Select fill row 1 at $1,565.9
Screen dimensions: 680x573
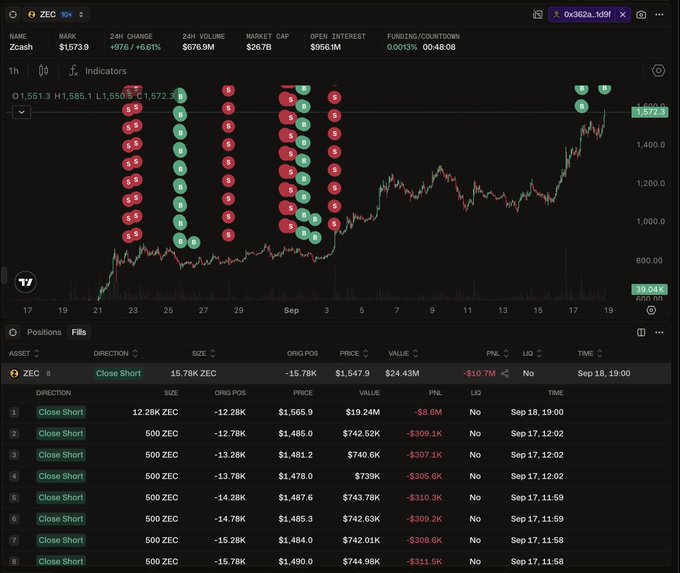(x=336, y=412)
